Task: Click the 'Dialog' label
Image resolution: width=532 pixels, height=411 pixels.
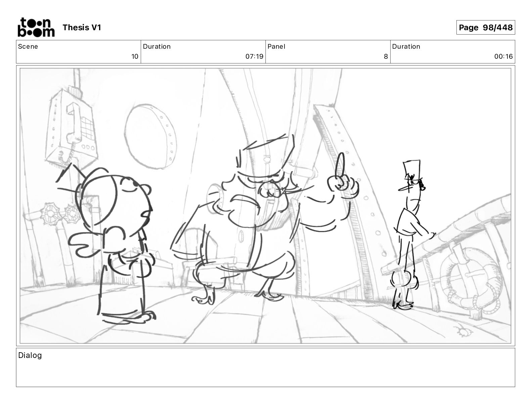Action: coord(30,355)
